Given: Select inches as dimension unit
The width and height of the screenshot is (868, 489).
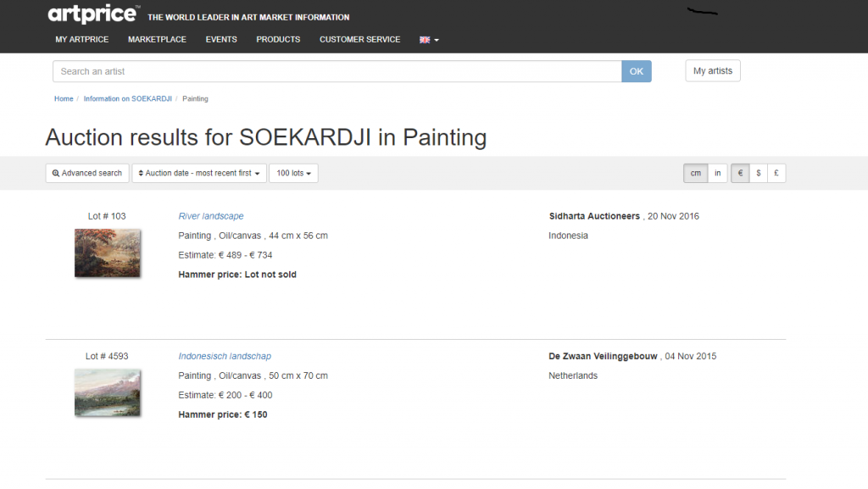Looking at the screenshot, I should click(717, 173).
